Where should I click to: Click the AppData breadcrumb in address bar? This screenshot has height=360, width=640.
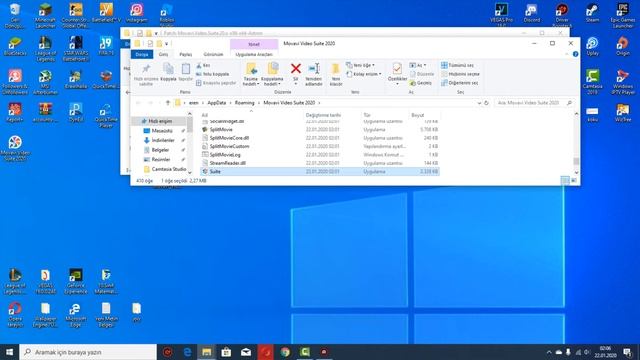217,103
